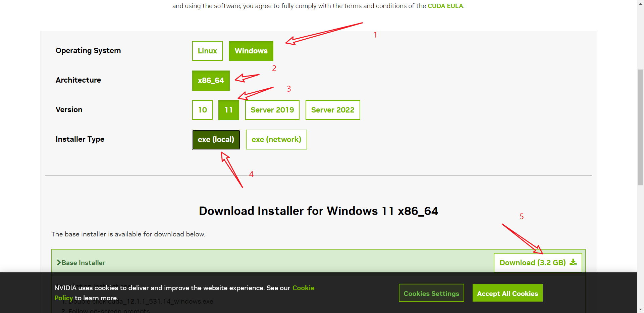This screenshot has height=313, width=644.
Task: Click the Download Installer for Windows heading
Action: (318, 211)
